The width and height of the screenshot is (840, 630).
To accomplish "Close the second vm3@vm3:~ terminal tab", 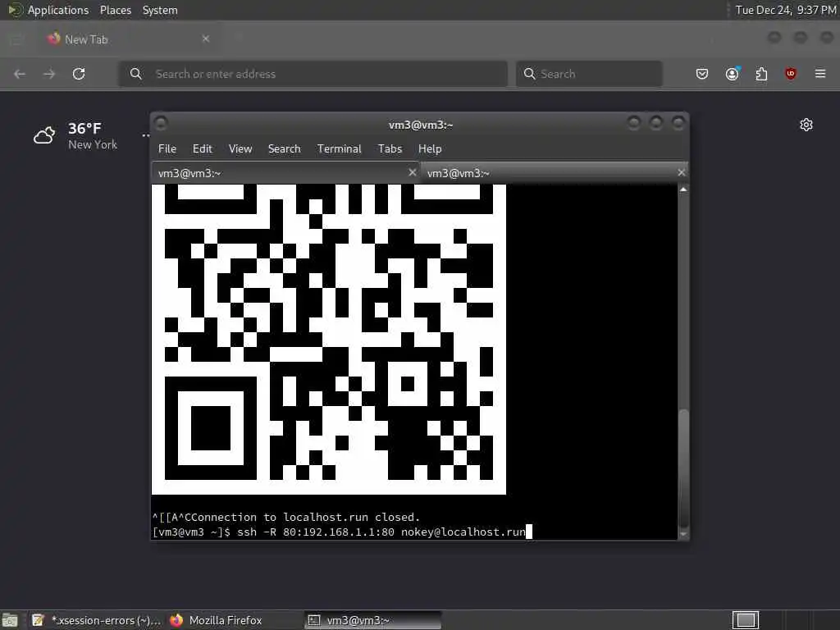I will tap(682, 172).
